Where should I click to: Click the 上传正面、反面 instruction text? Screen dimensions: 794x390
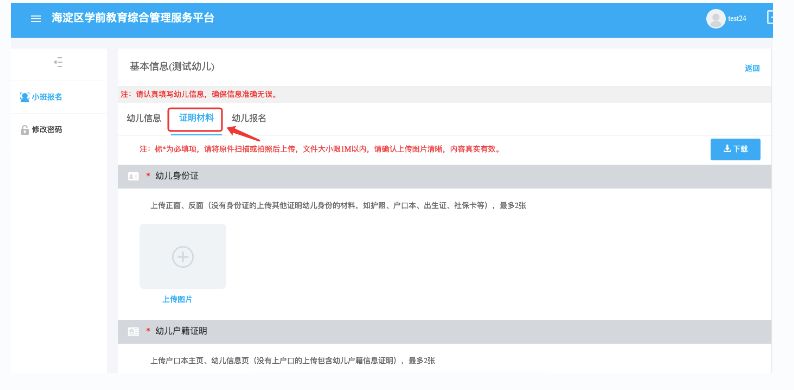click(x=338, y=206)
